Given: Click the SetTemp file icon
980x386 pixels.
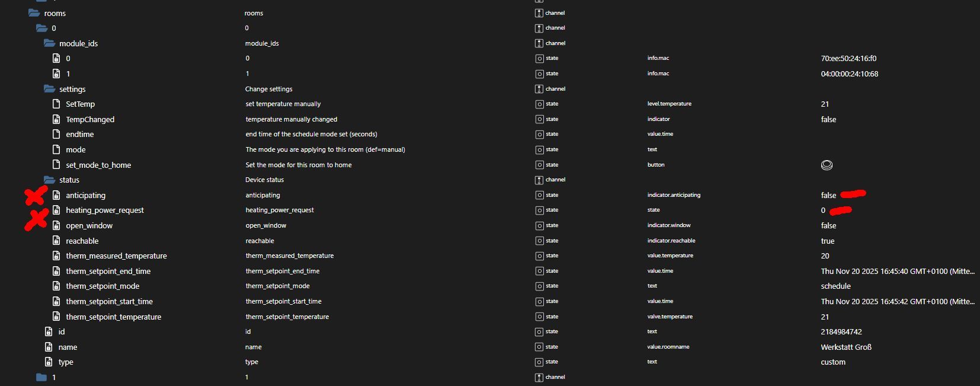Looking at the screenshot, I should [x=56, y=104].
